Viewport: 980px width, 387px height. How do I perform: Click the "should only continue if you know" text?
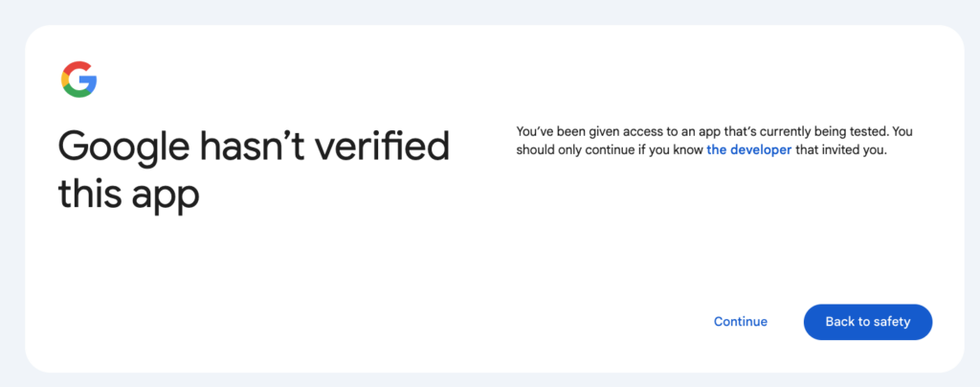pyautogui.click(x=610, y=150)
